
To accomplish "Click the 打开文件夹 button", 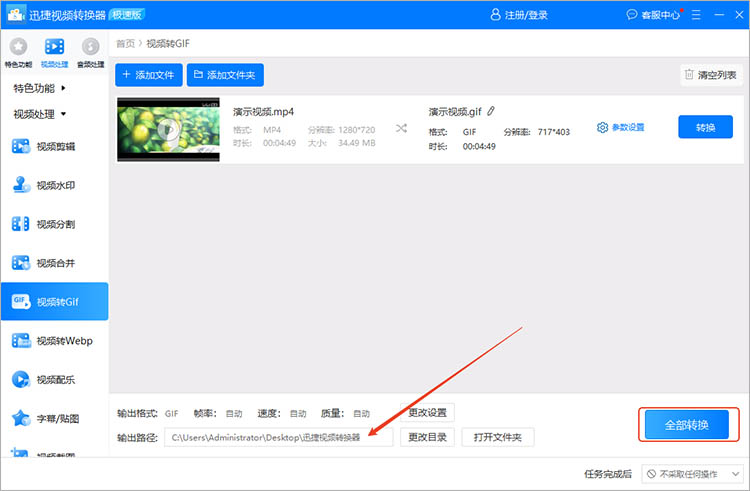I will (x=497, y=437).
